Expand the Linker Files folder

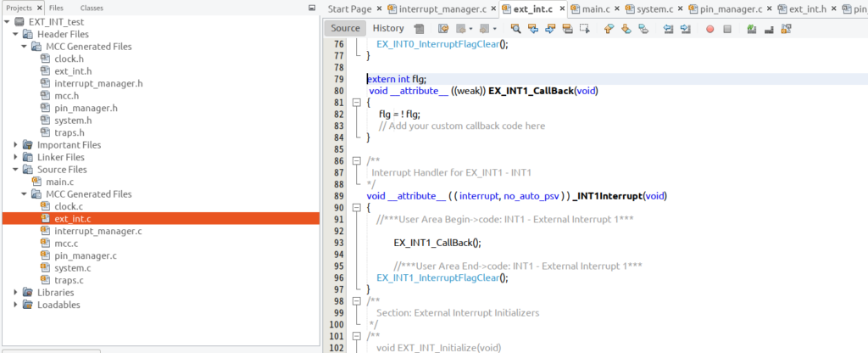coord(15,157)
